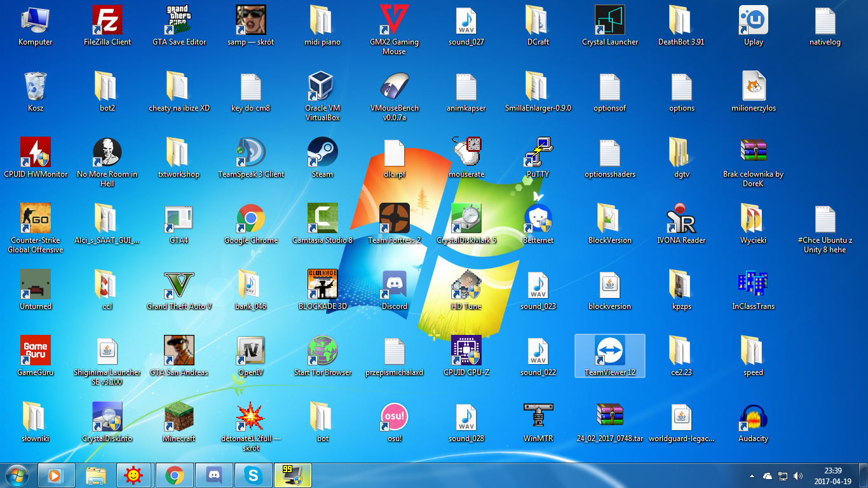Select the TeamViewer 12 desktop icon
868x488 pixels.
(x=610, y=351)
